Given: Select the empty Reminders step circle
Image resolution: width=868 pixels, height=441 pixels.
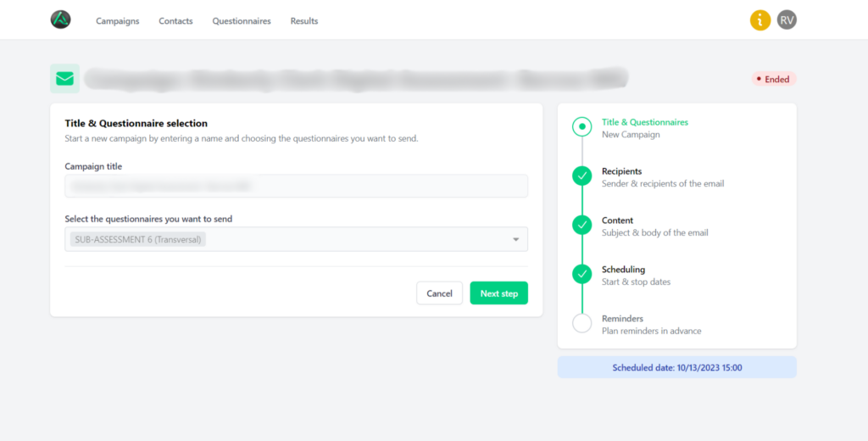Looking at the screenshot, I should [581, 323].
